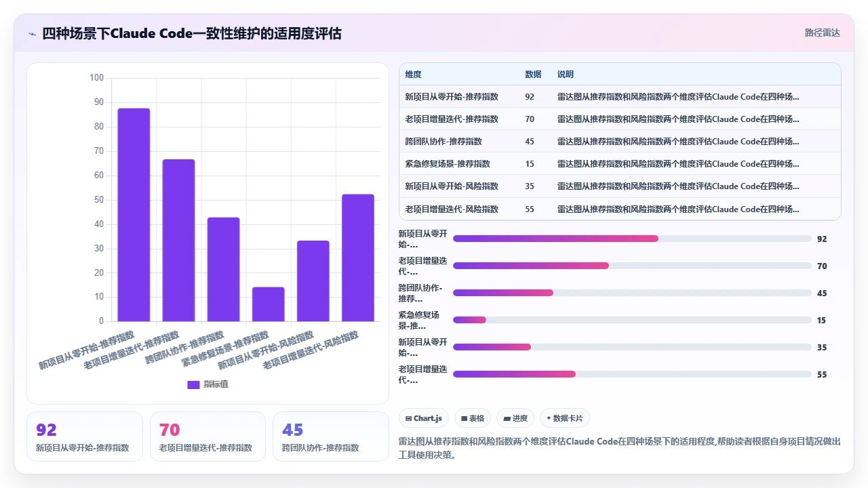868x488 pixels.
Task: Click the table value 55
Action: [x=530, y=209]
